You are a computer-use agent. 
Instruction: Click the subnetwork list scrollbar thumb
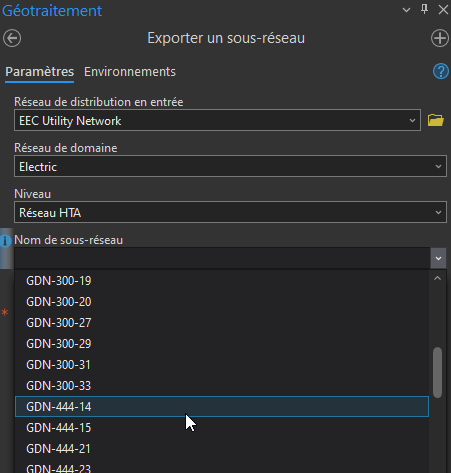(437, 372)
